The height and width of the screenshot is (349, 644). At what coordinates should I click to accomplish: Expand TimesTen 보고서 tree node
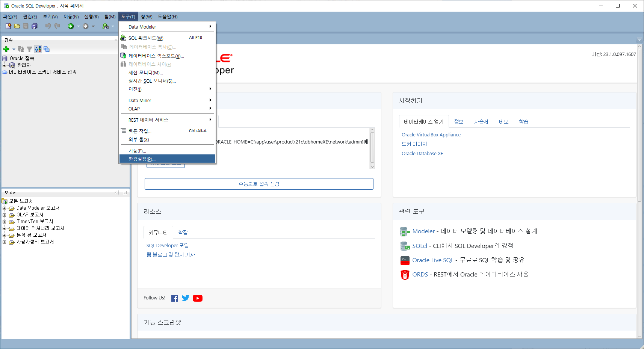(5, 222)
